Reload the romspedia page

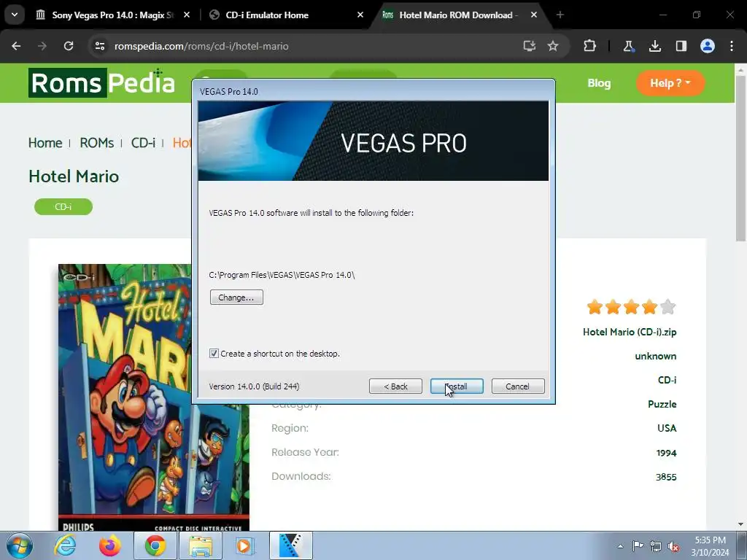pos(69,46)
